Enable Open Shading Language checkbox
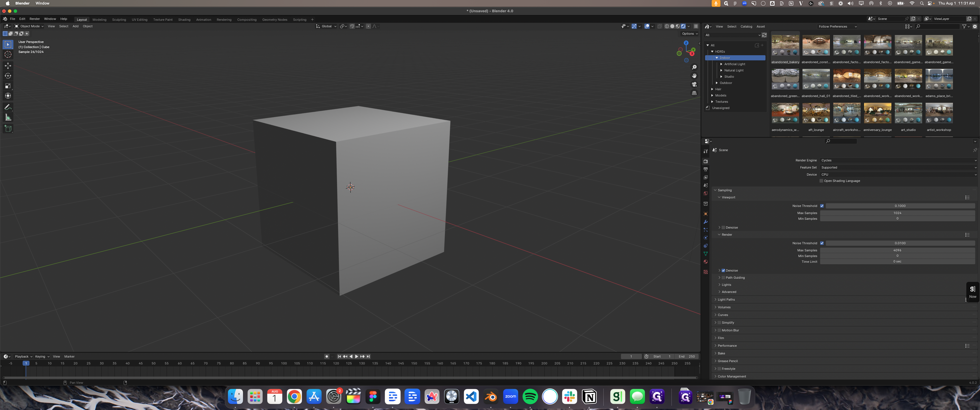The height and width of the screenshot is (410, 980). [x=822, y=181]
